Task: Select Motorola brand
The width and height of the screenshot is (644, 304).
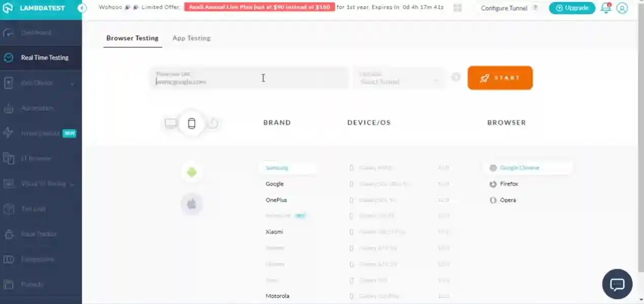Action: click(277, 296)
